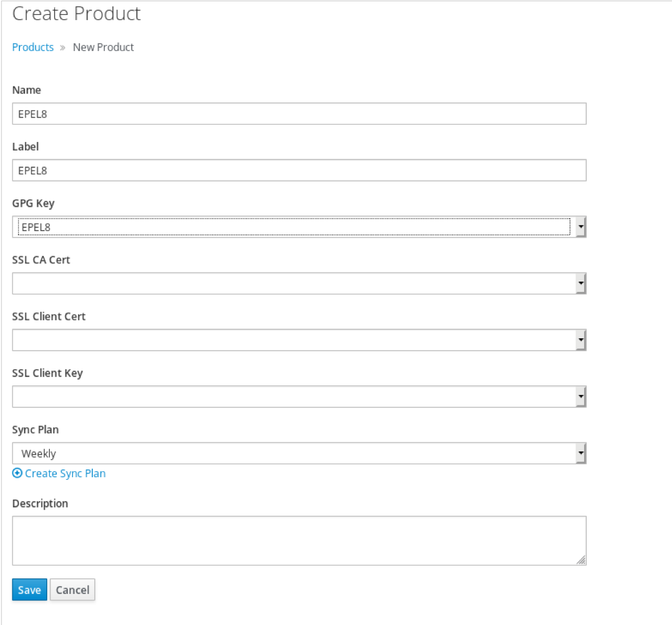Click the GPG Key dropdown arrow icon

click(581, 227)
